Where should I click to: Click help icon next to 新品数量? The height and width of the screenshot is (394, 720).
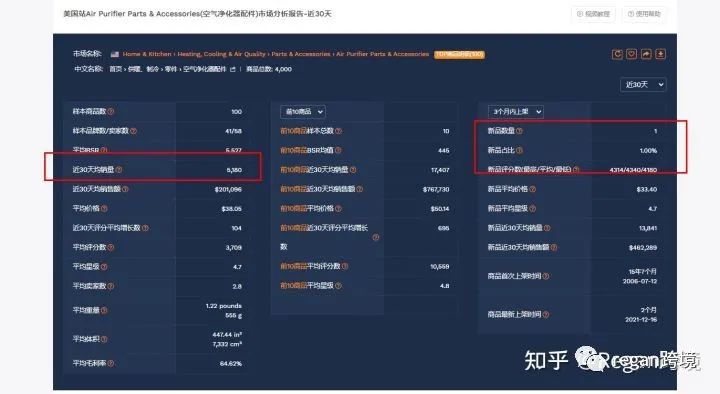pos(519,131)
